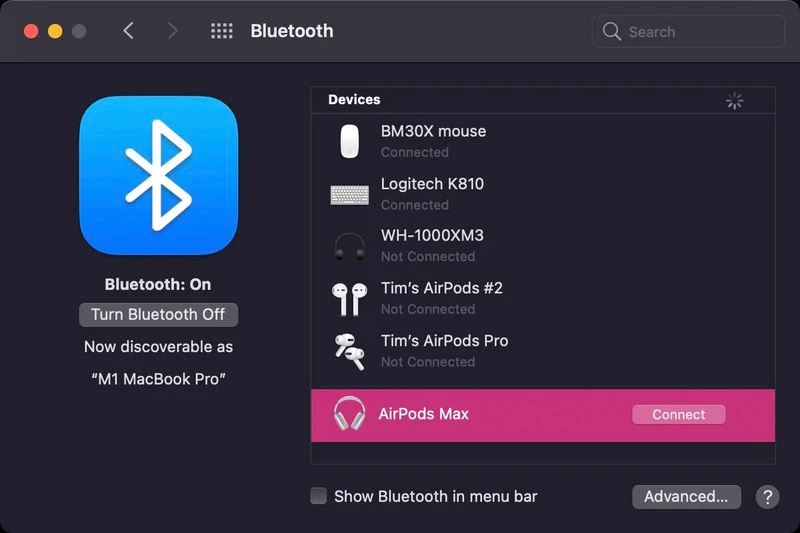Go back to previous preferences pane
Screen dimensions: 800x533
(128, 31)
